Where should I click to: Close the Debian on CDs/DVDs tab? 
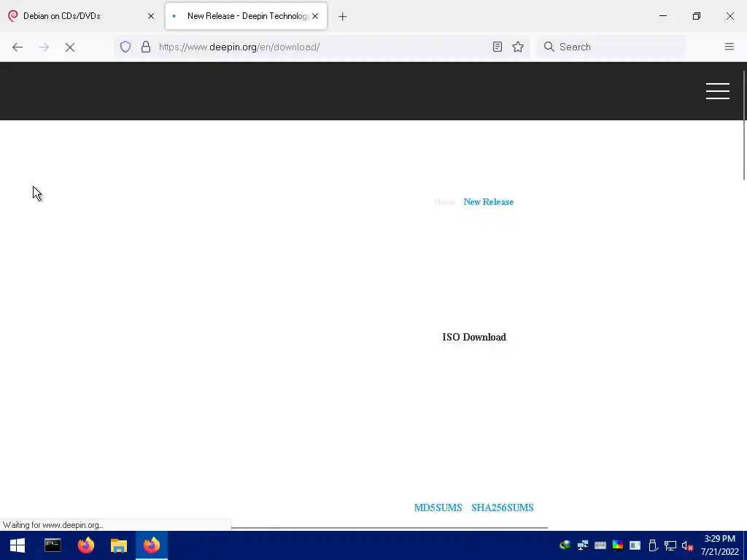[x=151, y=16]
